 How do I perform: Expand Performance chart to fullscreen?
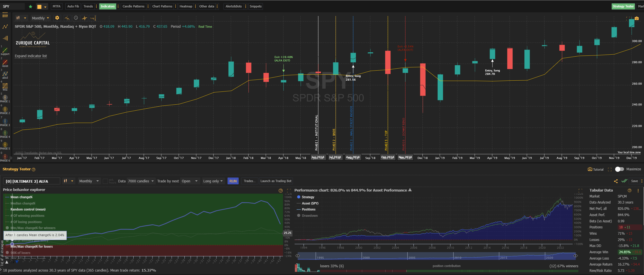[x=580, y=190]
